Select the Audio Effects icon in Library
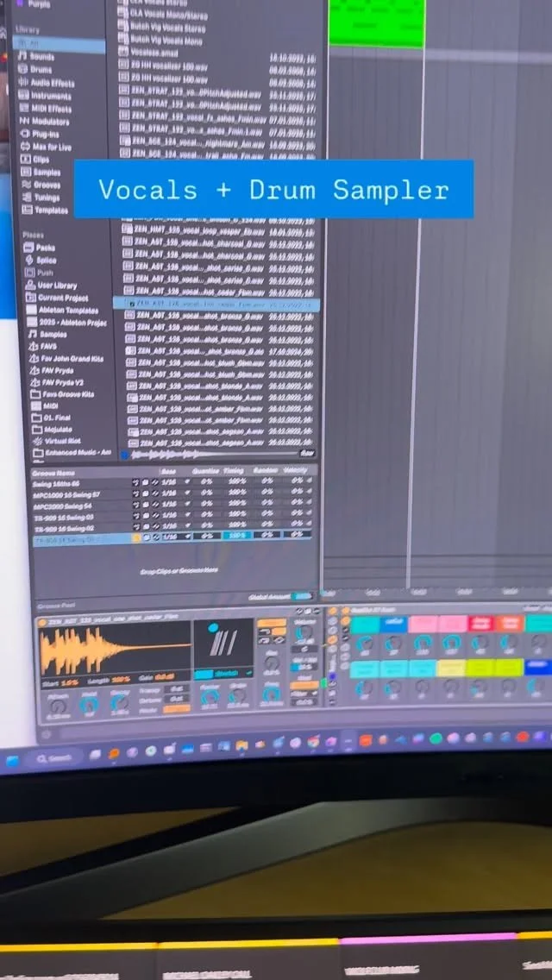 24,83
